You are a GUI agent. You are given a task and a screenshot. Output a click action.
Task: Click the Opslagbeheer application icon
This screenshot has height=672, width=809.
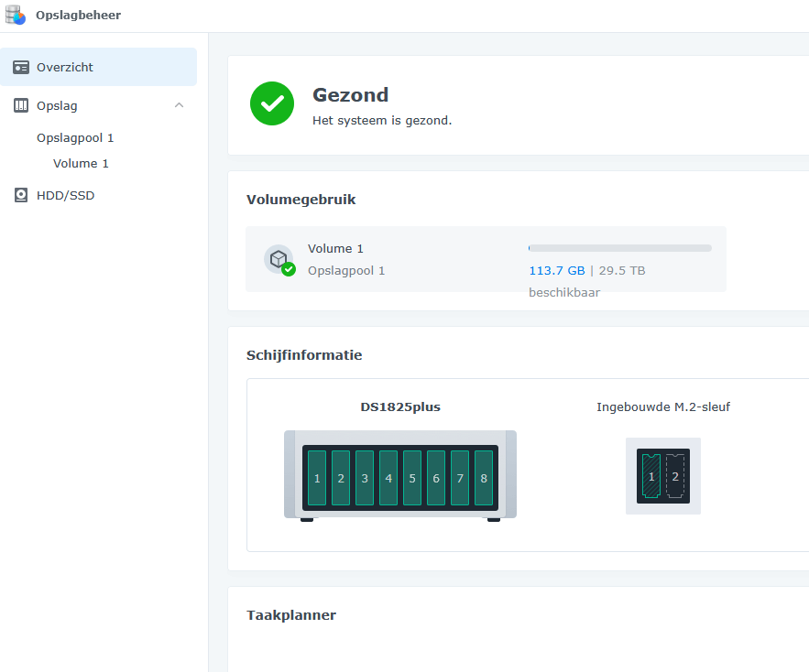click(x=15, y=15)
